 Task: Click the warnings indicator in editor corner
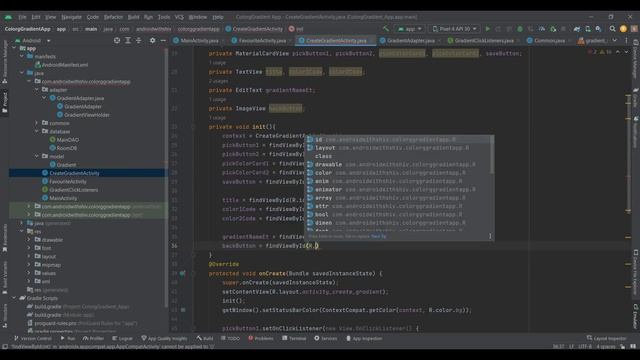pyautogui.click(x=605, y=52)
